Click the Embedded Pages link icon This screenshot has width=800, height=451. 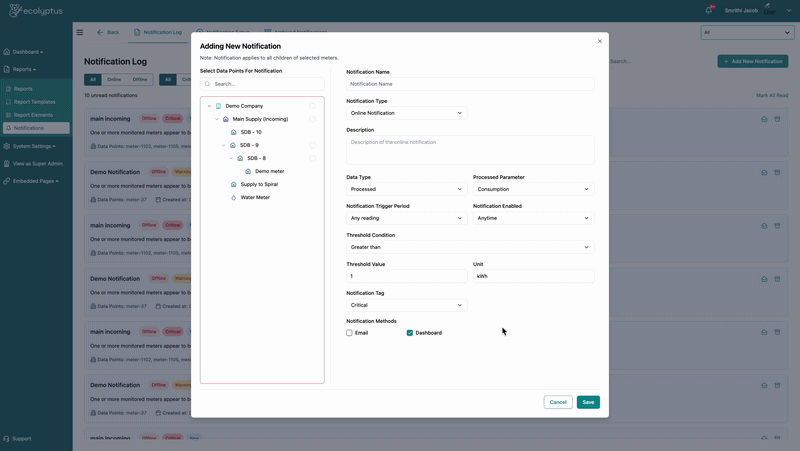(x=7, y=181)
